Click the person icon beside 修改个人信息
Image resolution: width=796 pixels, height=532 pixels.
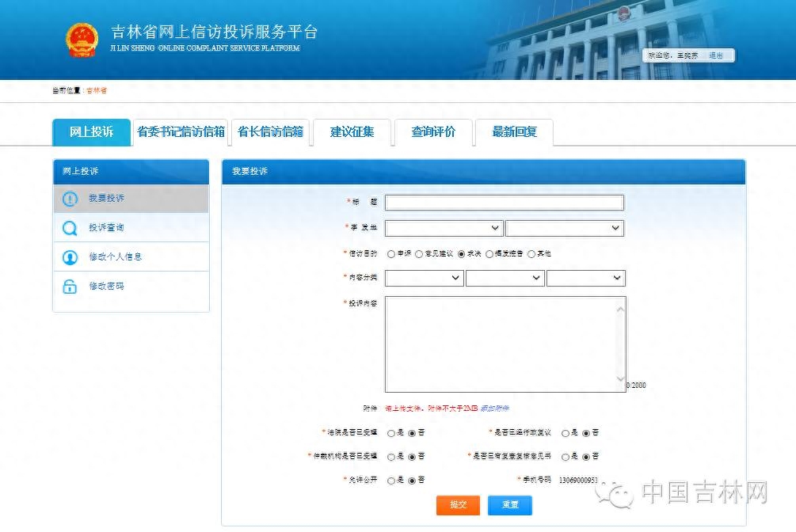(x=70, y=257)
